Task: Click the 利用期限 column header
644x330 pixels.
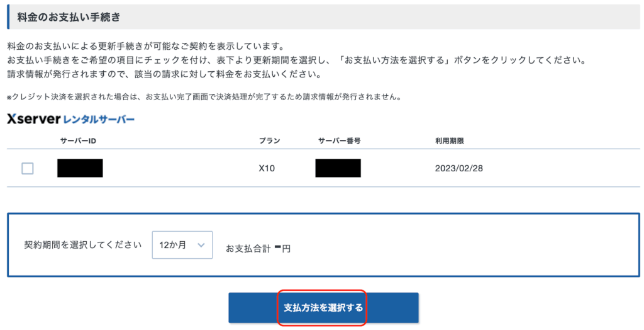Action: point(449,140)
